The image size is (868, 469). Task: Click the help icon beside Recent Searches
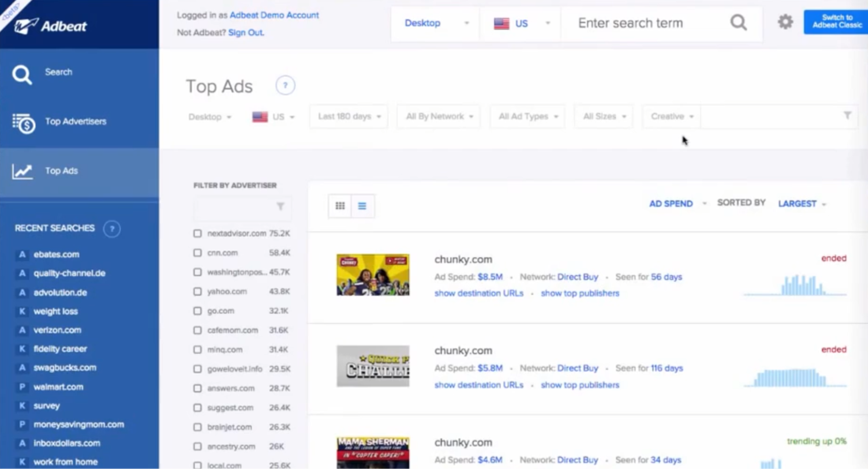pyautogui.click(x=112, y=229)
